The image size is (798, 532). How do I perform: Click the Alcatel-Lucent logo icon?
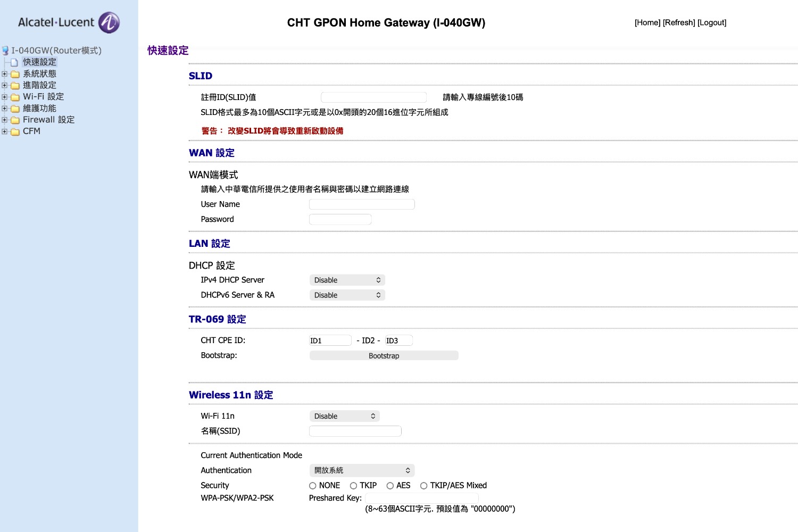pos(109,22)
